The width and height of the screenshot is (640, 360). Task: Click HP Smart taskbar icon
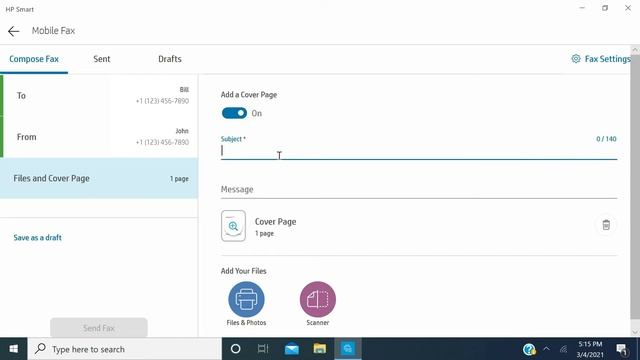coord(348,349)
